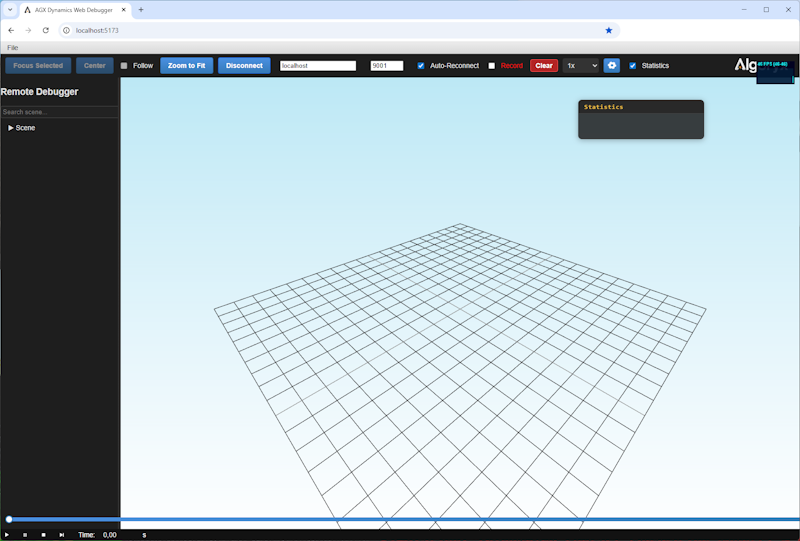Toggle the Record checkbox
The image size is (800, 541).
click(492, 66)
